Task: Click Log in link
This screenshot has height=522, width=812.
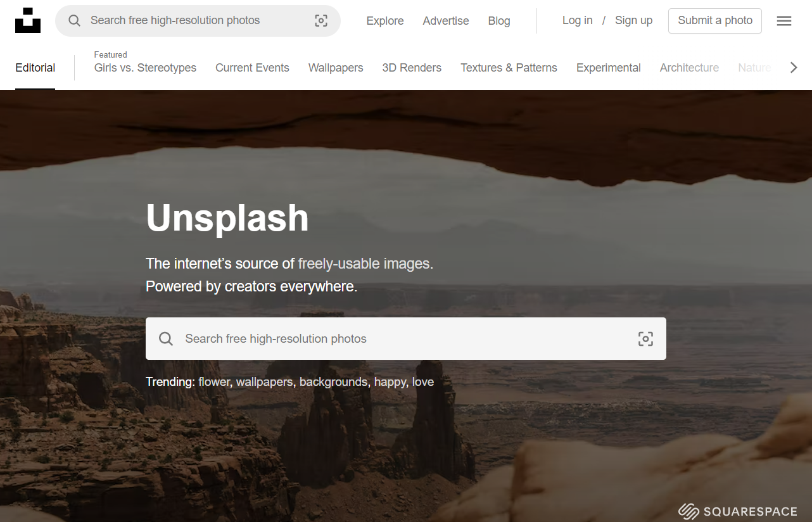Action: pos(578,20)
